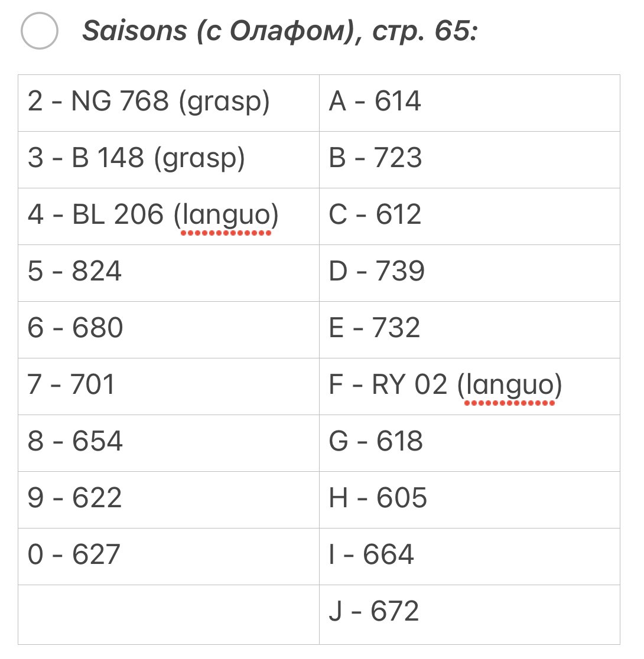Select the cell '9 - 622'
The height and width of the screenshot is (659, 644).
pos(168,500)
